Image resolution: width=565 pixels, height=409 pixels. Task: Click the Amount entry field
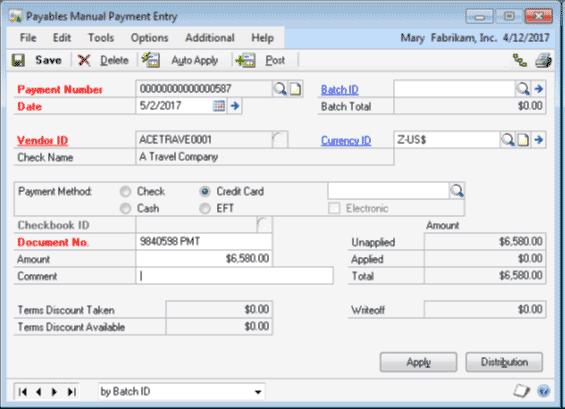pyautogui.click(x=204, y=258)
